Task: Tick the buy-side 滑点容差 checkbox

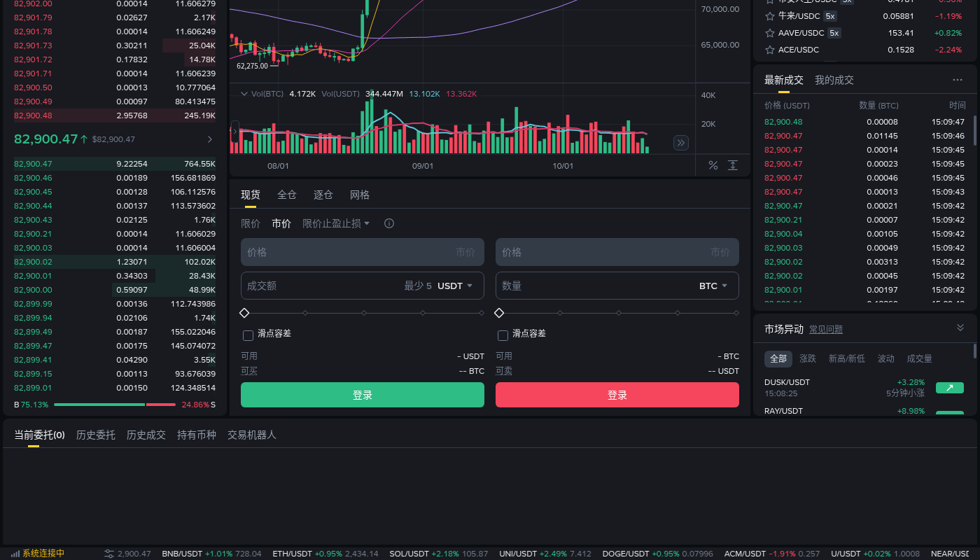Action: coord(248,335)
